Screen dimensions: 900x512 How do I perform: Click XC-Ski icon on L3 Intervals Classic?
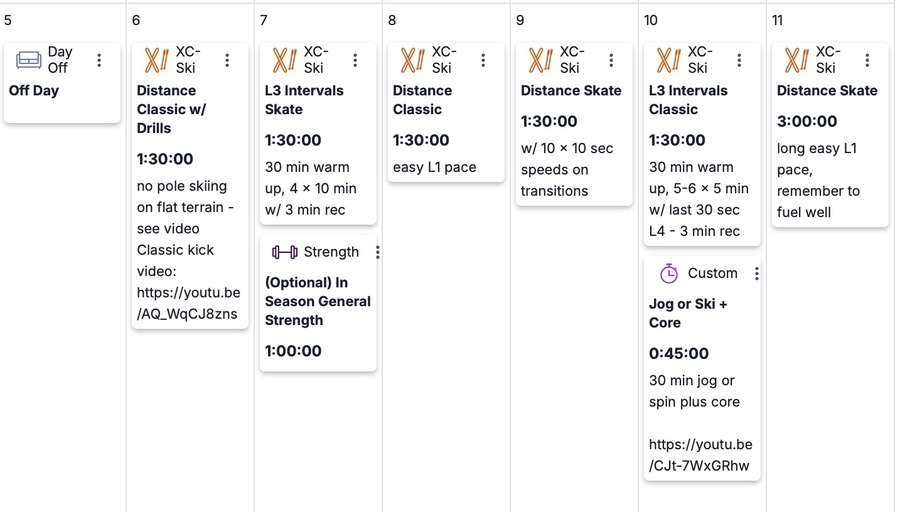(x=668, y=60)
